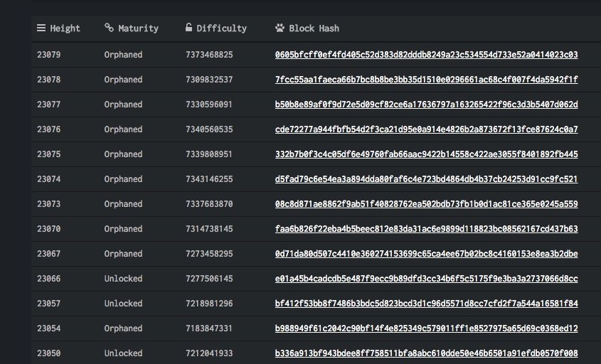Open unlocked block hash e01a45b4cadc
The image size is (601, 364).
click(426, 279)
